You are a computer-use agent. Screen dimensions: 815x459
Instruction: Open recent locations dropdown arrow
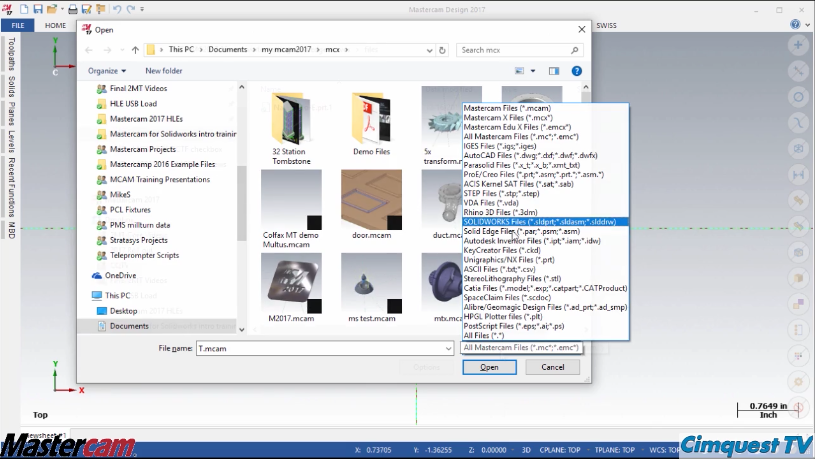pyautogui.click(x=122, y=50)
